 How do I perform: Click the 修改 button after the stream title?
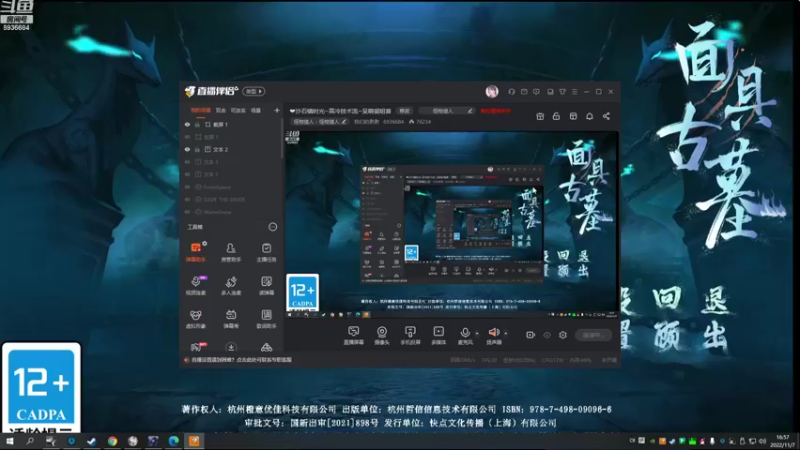[x=405, y=111]
